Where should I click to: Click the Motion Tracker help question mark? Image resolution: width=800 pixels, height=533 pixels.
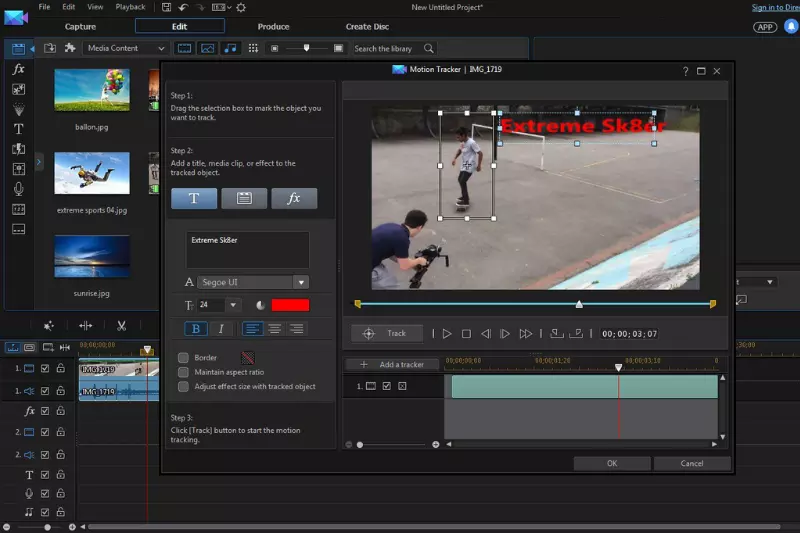[685, 71]
